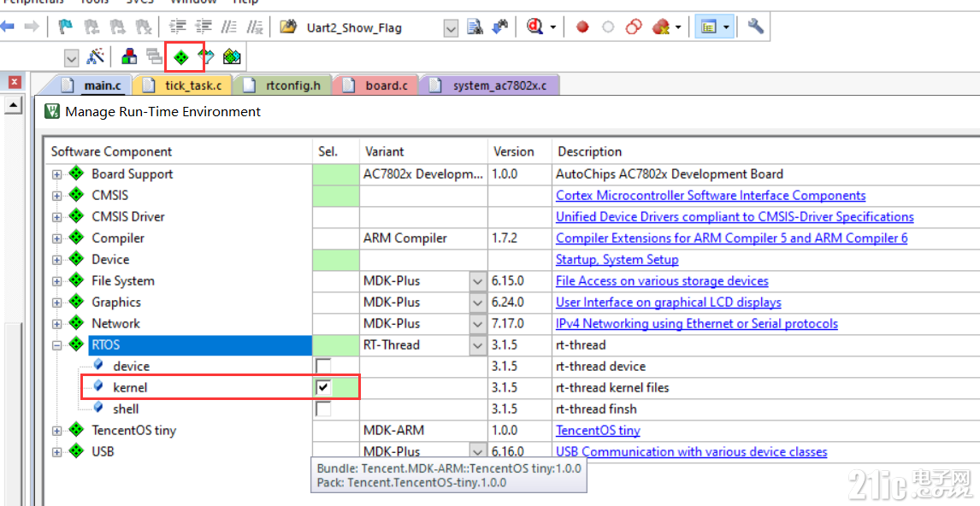Open the Pack Installer icon

pyautogui.click(x=232, y=57)
